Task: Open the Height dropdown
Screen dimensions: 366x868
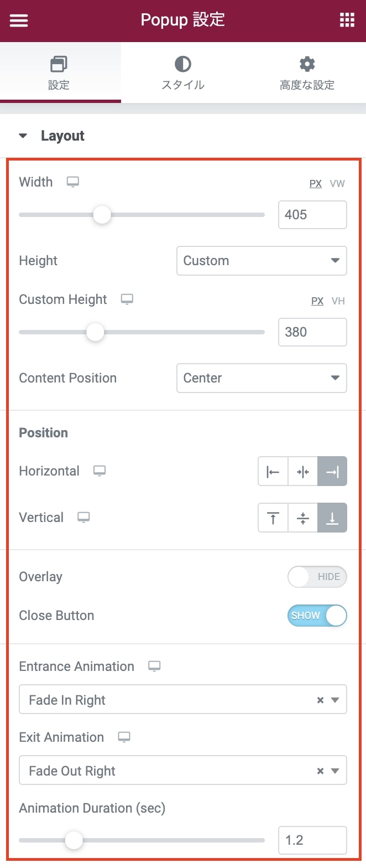Action: 262,261
